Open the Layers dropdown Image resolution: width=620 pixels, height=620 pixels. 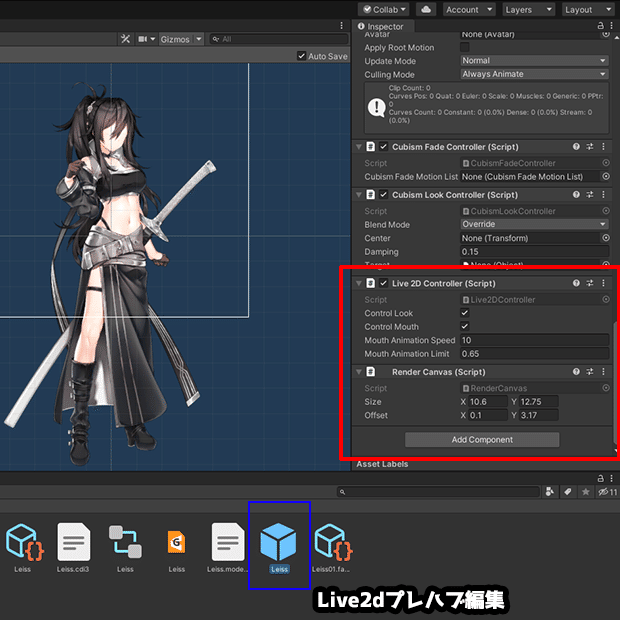[x=529, y=9]
